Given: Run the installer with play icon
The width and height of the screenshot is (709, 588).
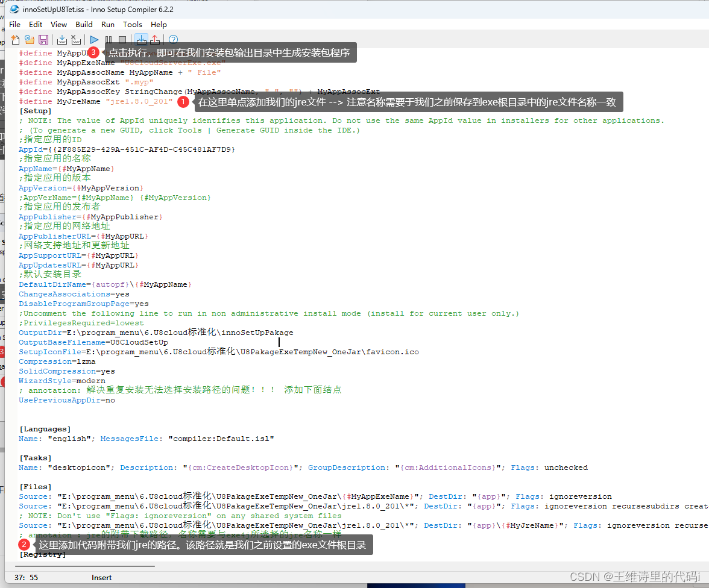Looking at the screenshot, I should (x=94, y=40).
